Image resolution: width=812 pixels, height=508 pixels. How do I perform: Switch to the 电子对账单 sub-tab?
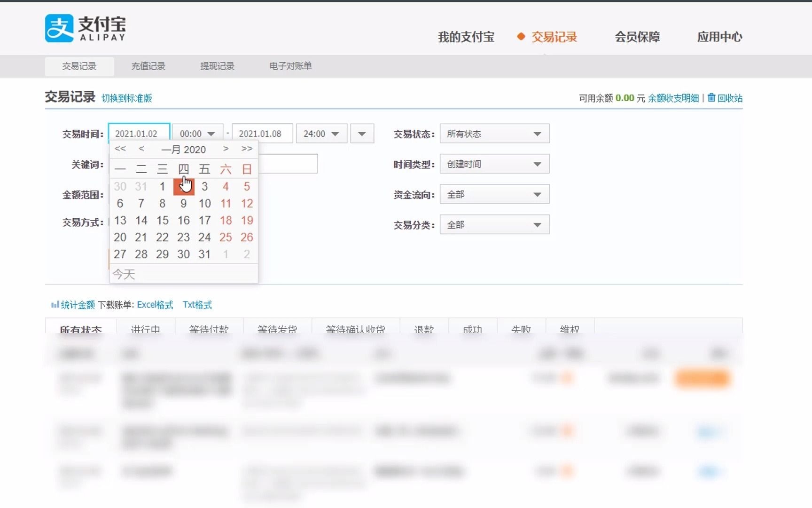click(290, 66)
